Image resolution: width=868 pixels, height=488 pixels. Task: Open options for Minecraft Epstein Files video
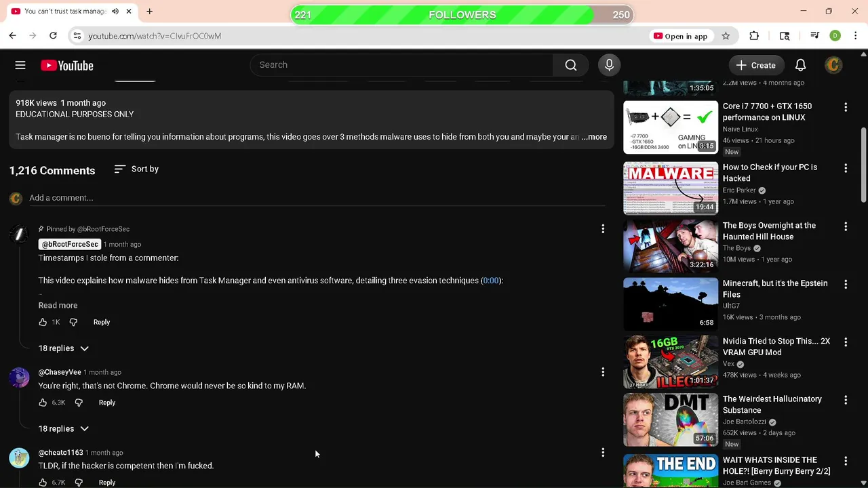[x=846, y=284]
